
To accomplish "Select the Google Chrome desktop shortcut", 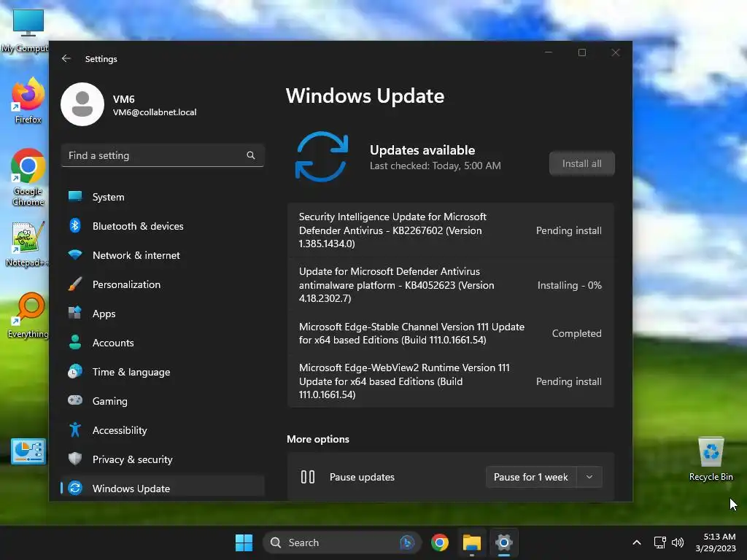I will (28, 177).
